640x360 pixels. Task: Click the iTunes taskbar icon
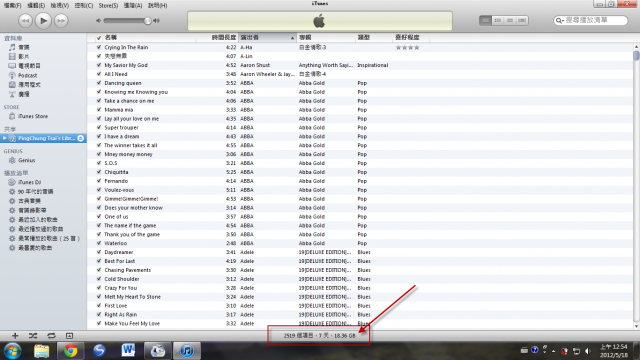pos(187,351)
